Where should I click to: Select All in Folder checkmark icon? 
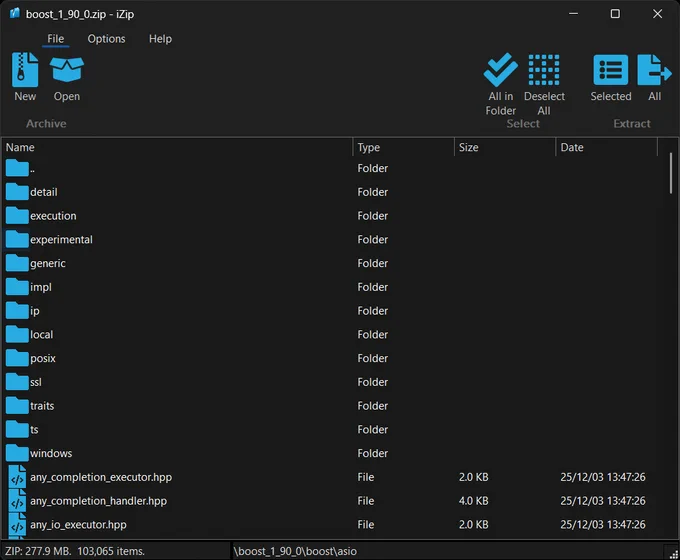[x=500, y=69]
